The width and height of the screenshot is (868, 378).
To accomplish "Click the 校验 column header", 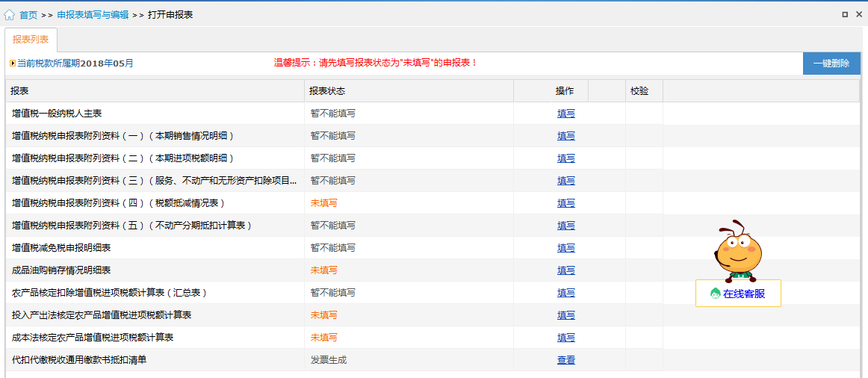I will coord(645,90).
